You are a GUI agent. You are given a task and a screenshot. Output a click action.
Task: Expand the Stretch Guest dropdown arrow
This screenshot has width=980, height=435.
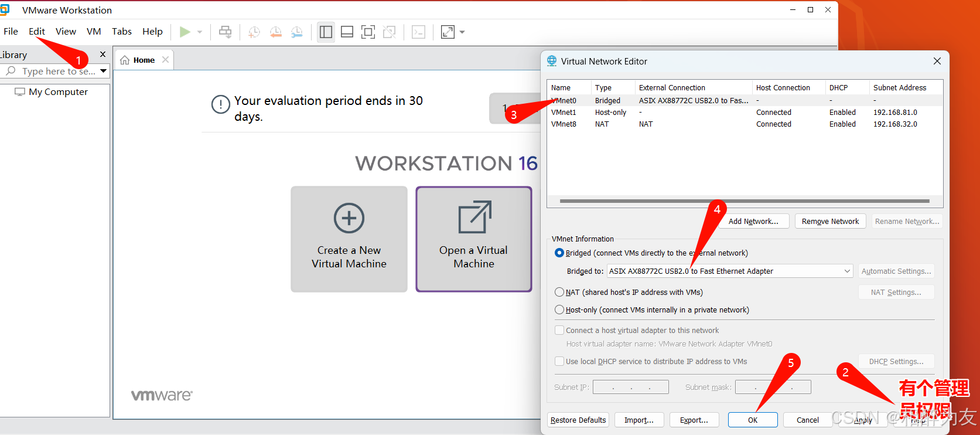tap(462, 32)
